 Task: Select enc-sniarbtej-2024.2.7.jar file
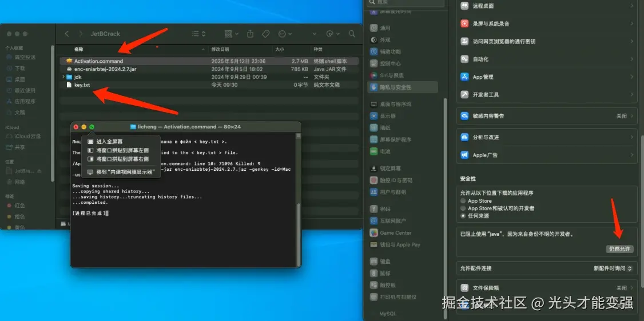(x=209, y=69)
